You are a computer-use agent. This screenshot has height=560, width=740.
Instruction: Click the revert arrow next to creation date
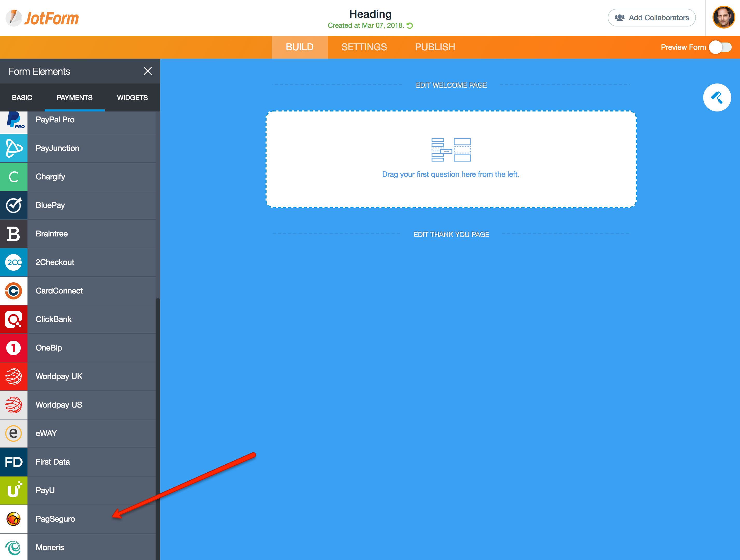point(410,26)
